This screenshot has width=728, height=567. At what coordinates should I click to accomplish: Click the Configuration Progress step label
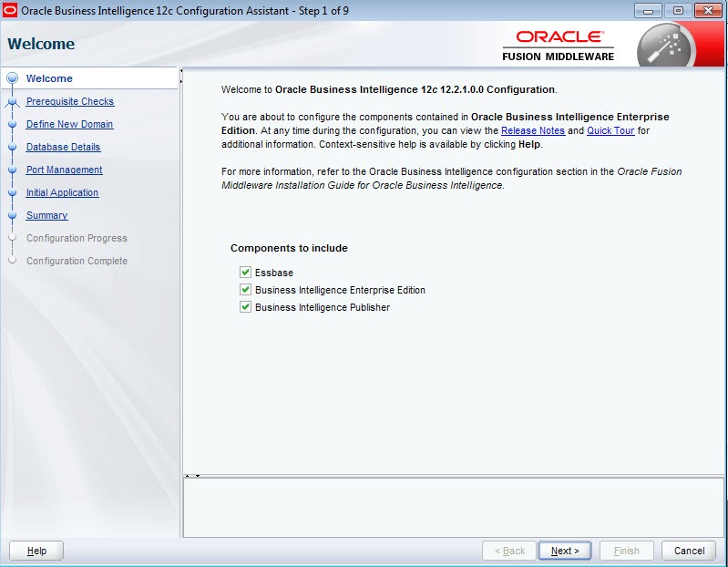pos(77,238)
